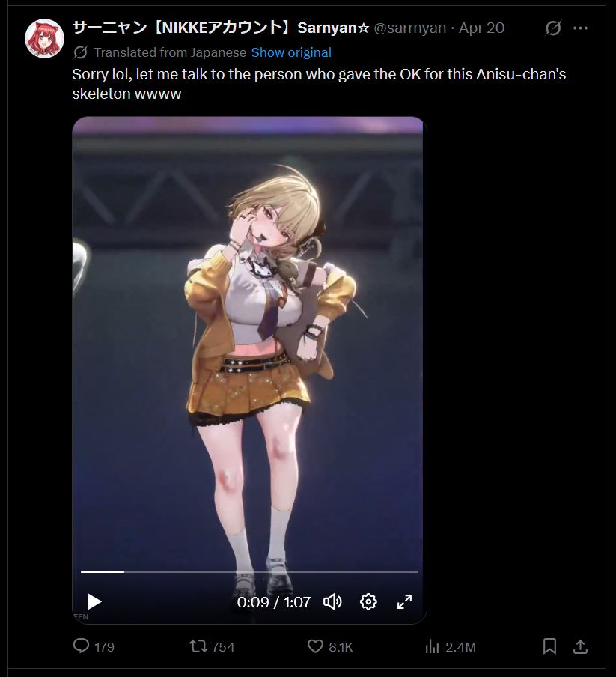Expand the video to fullscreen

(x=404, y=601)
